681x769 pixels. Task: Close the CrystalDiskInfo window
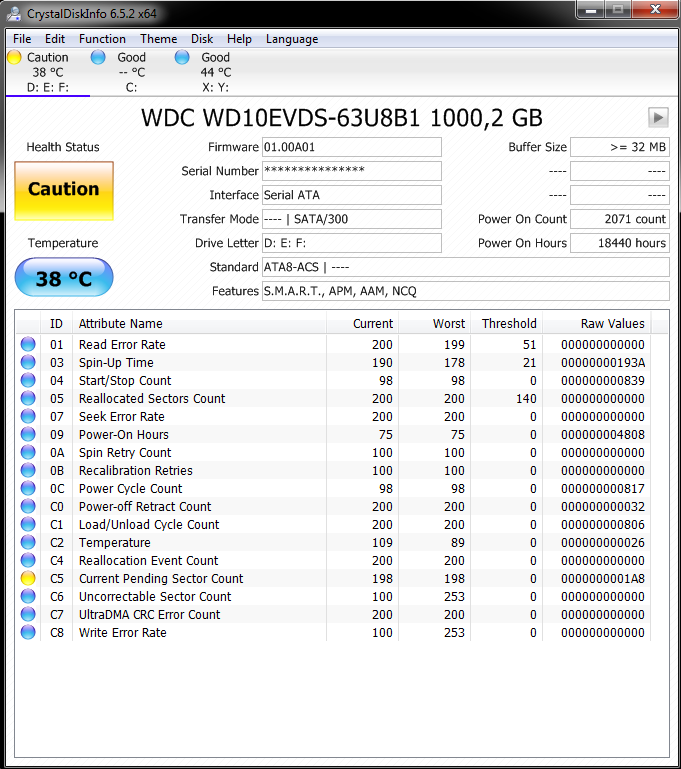pos(656,10)
